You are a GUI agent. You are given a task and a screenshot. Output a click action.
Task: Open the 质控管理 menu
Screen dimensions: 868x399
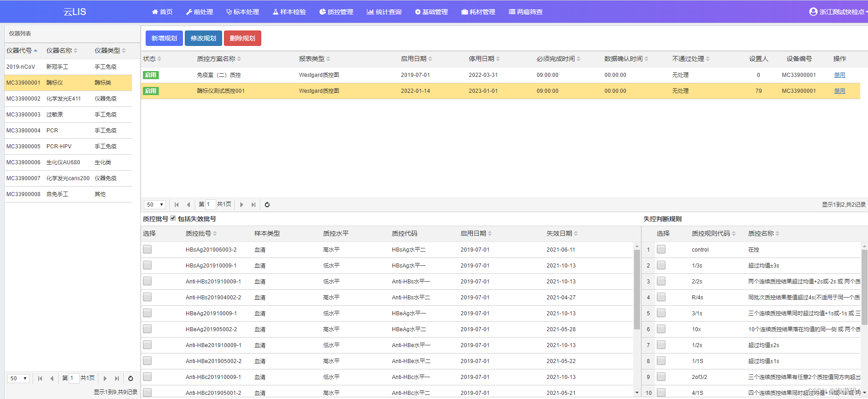[x=336, y=12]
